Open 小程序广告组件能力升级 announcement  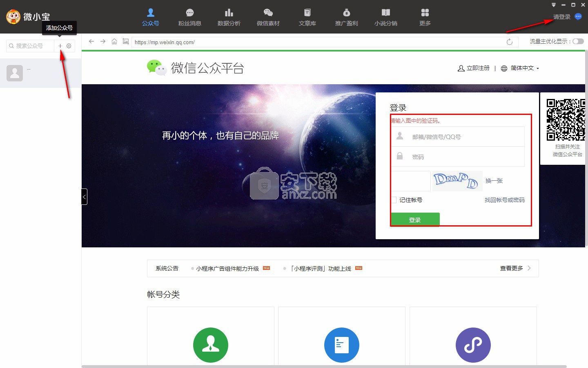227,269
